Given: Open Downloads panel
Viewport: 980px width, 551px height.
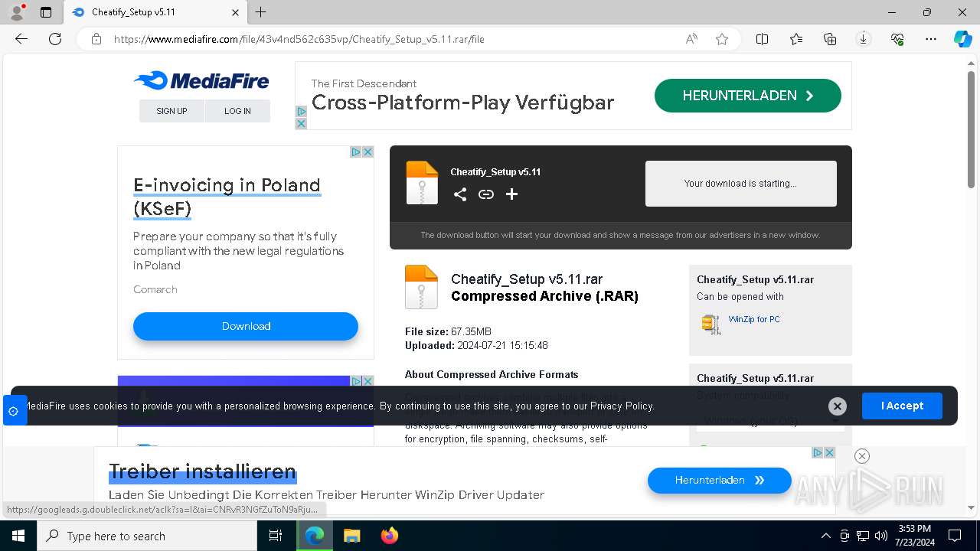Looking at the screenshot, I should click(864, 39).
